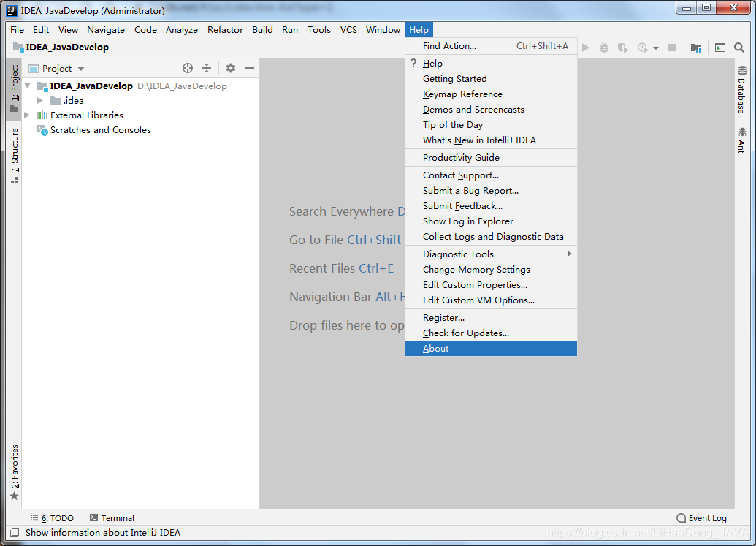This screenshot has height=546, width=756.
Task: Click the Debug bug icon in toolbar
Action: [603, 48]
